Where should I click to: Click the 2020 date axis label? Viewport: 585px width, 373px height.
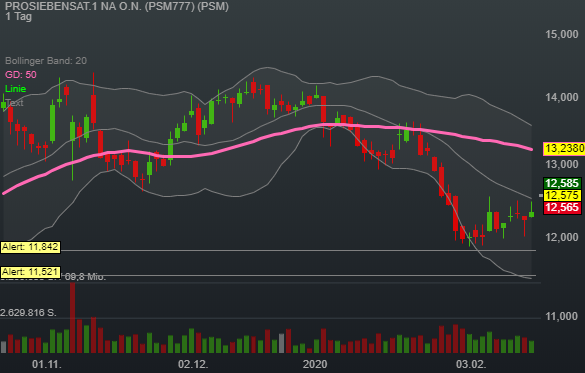[315, 364]
